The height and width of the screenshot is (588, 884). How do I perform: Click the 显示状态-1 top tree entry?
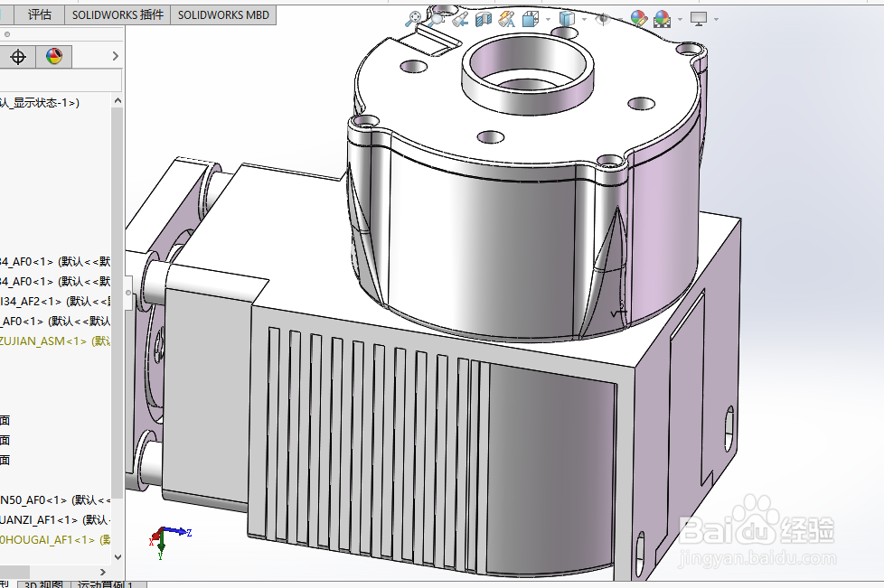40,102
